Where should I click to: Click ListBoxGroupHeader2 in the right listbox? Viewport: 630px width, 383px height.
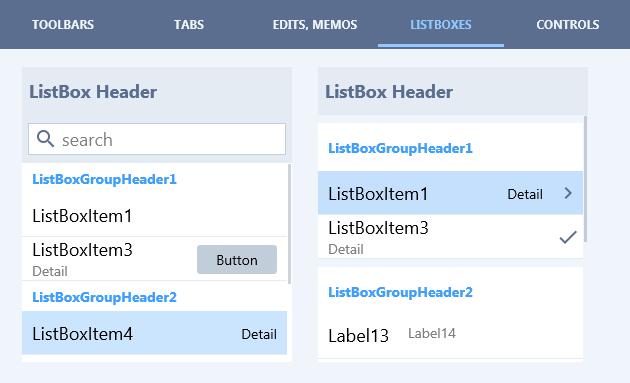click(400, 292)
